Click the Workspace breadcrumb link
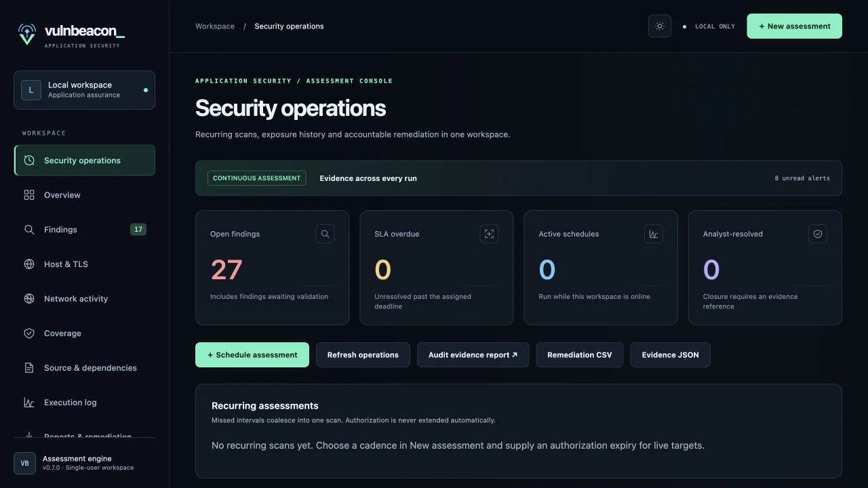Screen dimensions: 868x488 215,26
